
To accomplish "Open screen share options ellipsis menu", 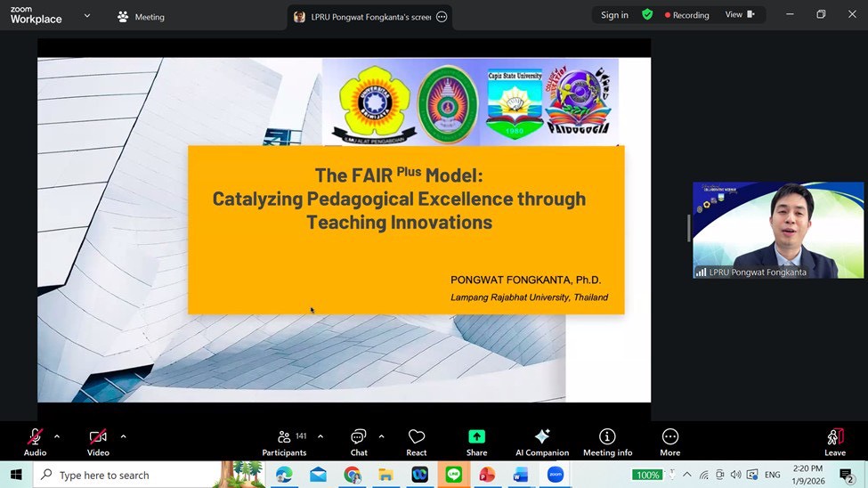I will 442,17.
